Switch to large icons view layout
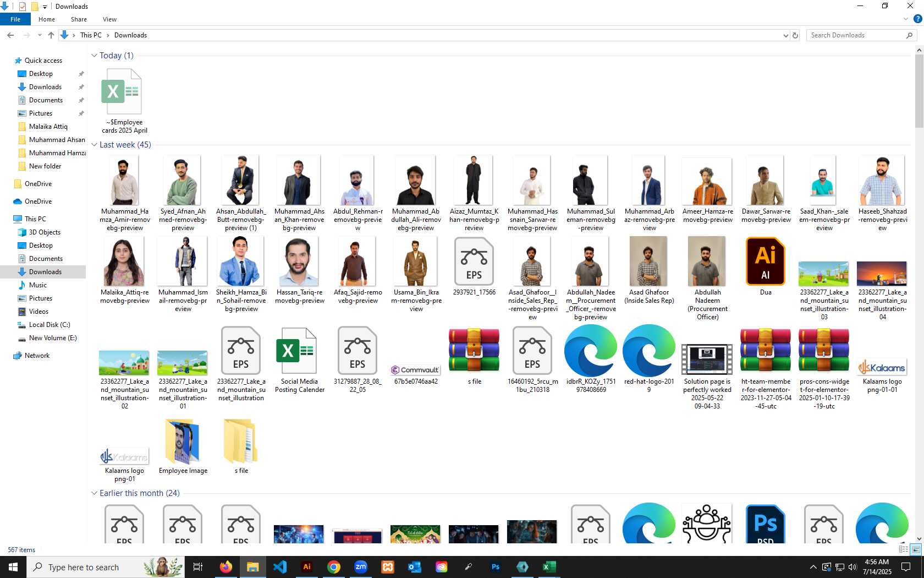 point(916,549)
